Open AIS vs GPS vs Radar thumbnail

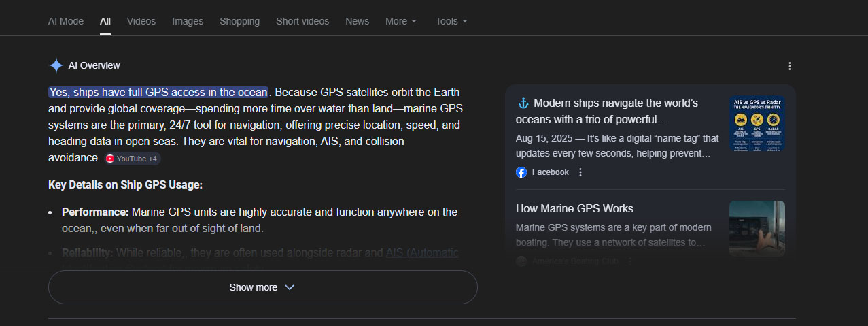(757, 123)
